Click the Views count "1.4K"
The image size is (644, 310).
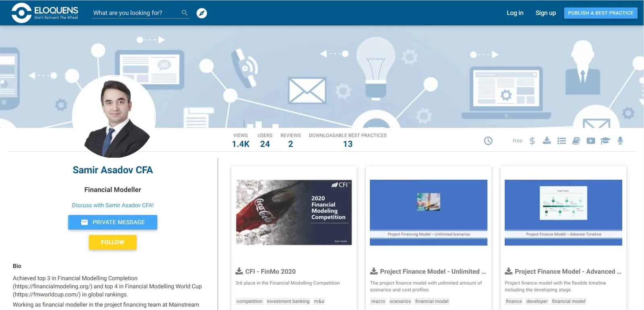coord(241,144)
